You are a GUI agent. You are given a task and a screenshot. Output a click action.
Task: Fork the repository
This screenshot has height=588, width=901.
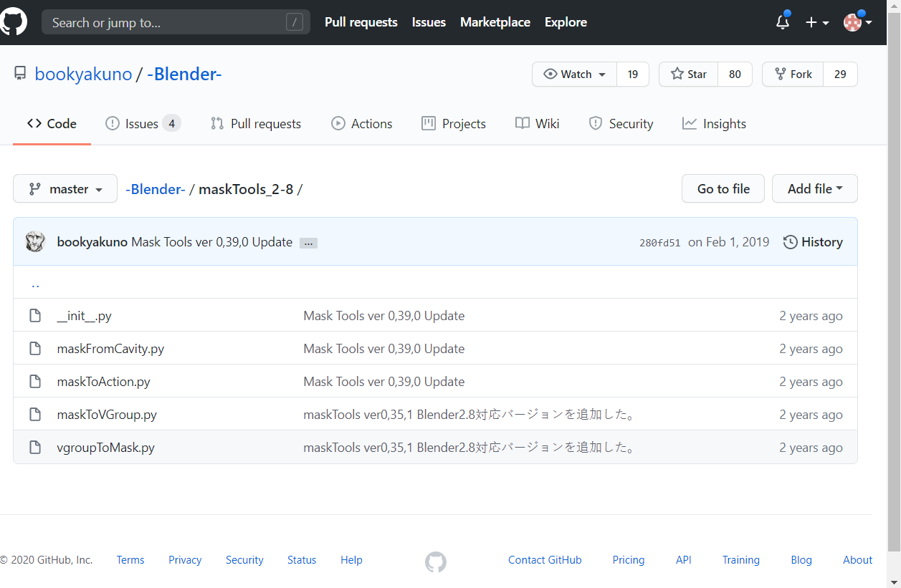[793, 74]
